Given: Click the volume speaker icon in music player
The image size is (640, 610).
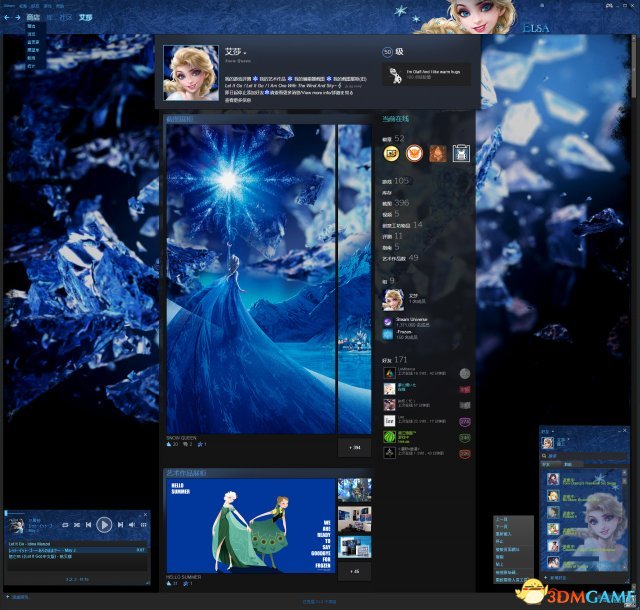Looking at the screenshot, I should pyautogui.click(x=132, y=525).
